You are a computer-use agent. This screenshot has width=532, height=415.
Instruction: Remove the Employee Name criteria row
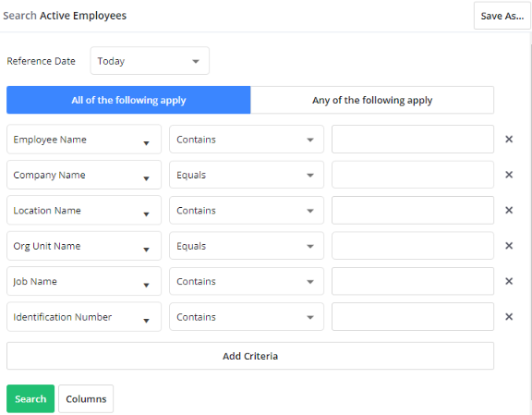tap(509, 140)
